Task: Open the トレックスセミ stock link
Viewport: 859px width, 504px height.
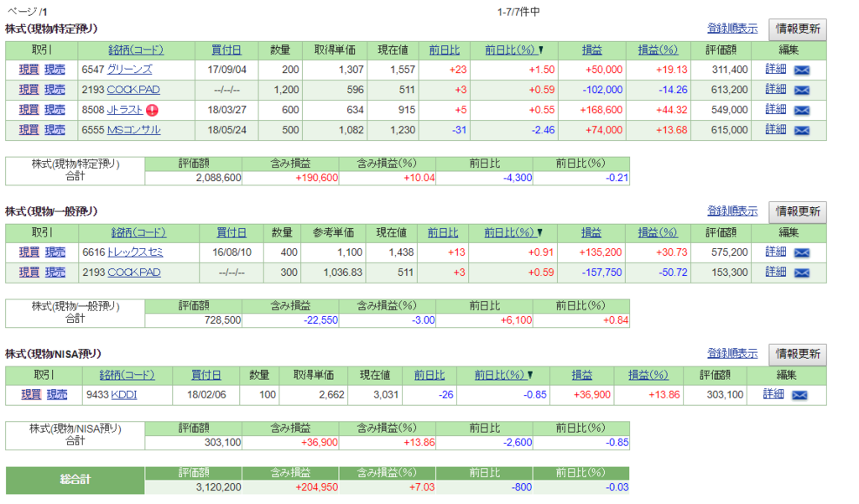Action: pos(135,252)
